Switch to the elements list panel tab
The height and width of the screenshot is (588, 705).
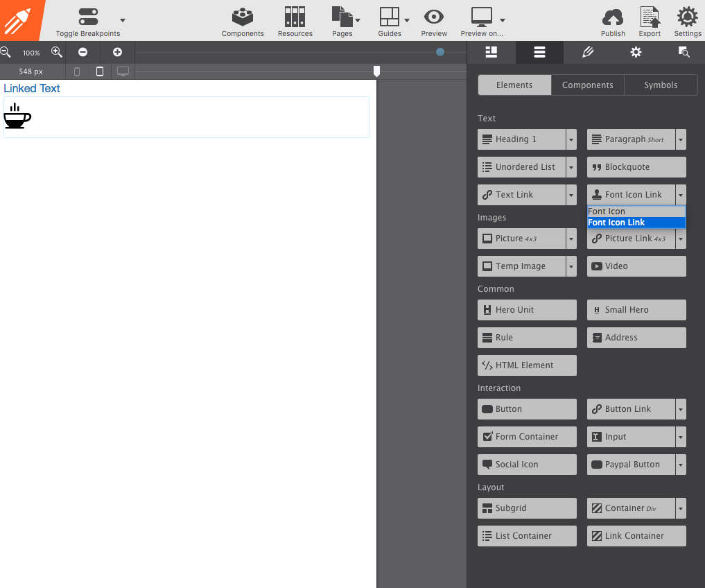pyautogui.click(x=539, y=52)
